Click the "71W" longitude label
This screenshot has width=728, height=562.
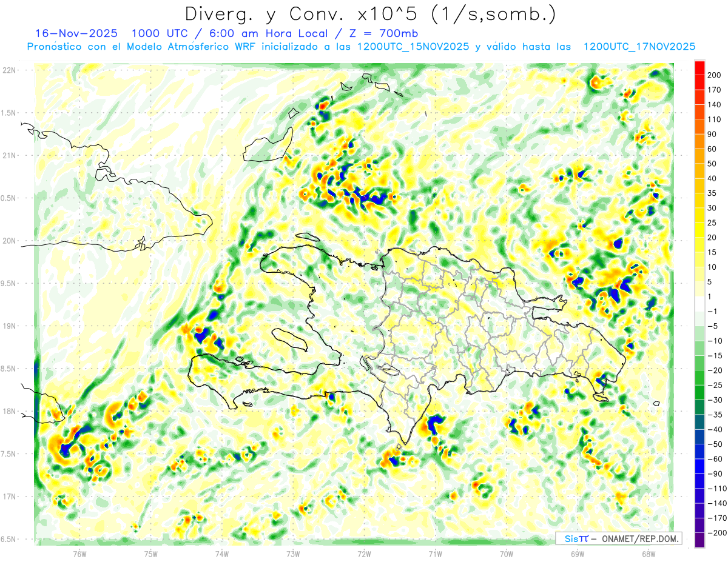coord(435,554)
